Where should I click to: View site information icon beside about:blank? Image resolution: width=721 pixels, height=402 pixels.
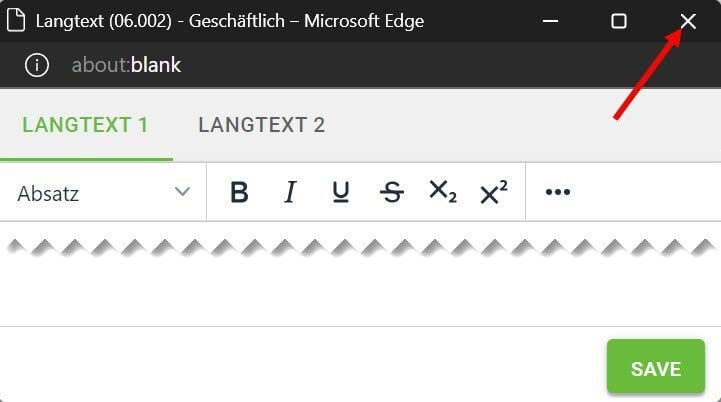click(37, 66)
